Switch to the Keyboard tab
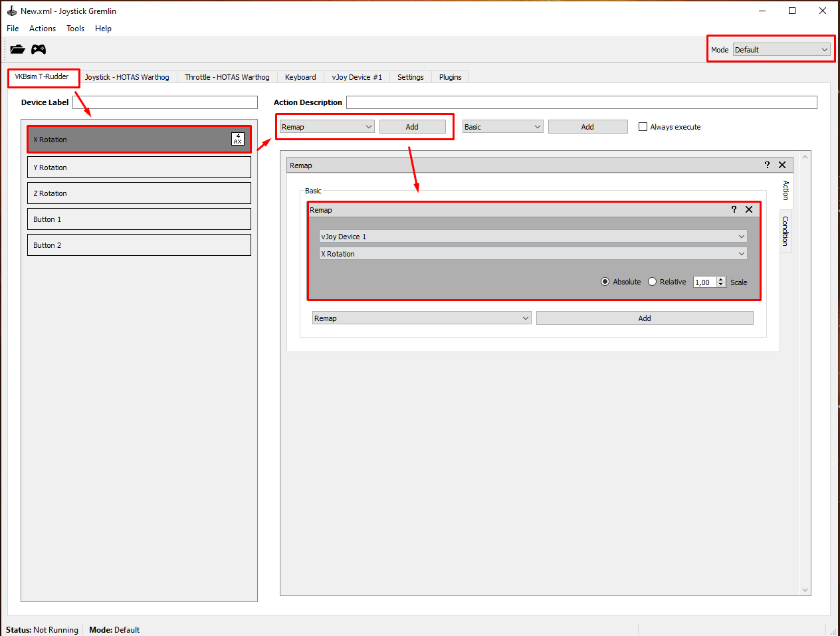Image resolution: width=840 pixels, height=636 pixels. coord(300,77)
